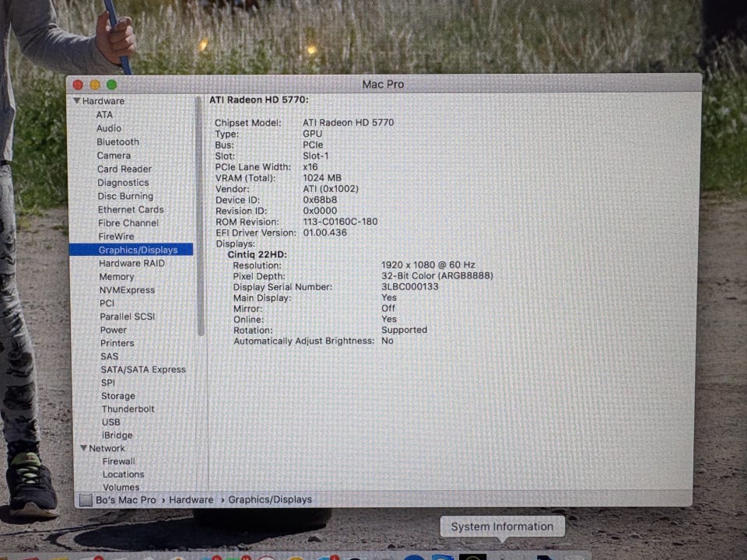Select FireWire in the sidebar
Image resolution: width=747 pixels, height=560 pixels.
[x=116, y=236]
